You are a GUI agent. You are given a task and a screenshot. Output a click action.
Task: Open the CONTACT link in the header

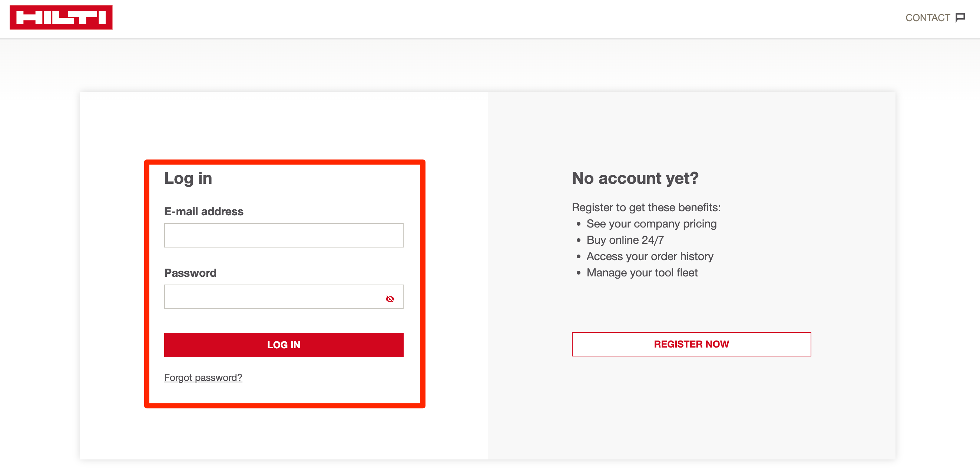click(x=927, y=17)
